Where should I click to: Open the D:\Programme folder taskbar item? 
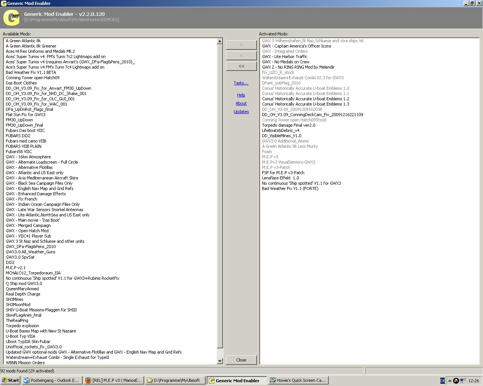175,380
